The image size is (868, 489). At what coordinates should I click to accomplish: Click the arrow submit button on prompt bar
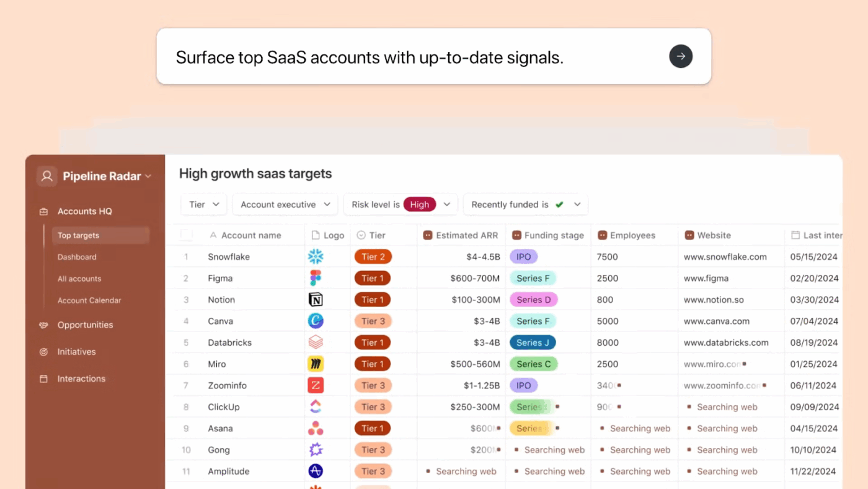tap(680, 56)
